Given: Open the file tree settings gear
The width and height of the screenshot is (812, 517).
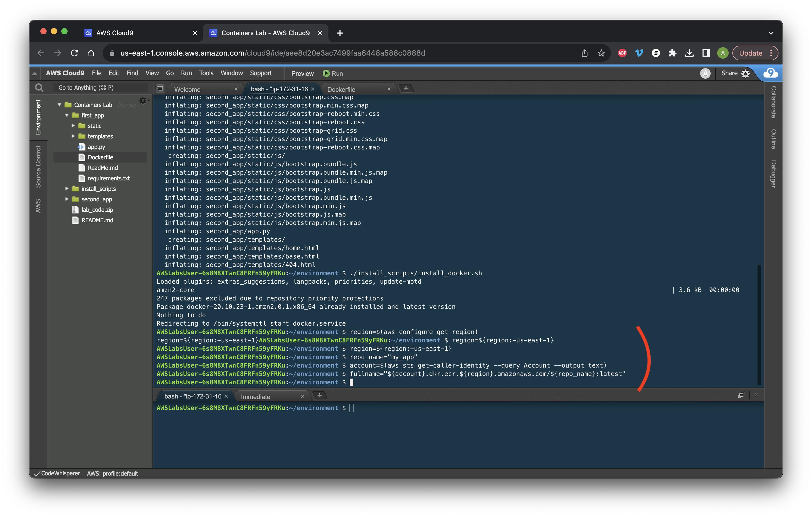Looking at the screenshot, I should pos(143,101).
